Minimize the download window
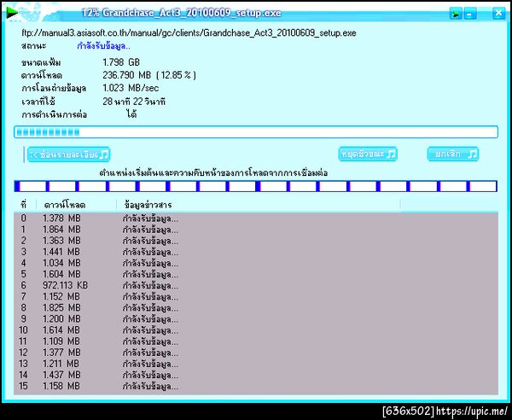The image size is (512, 420). (470, 14)
